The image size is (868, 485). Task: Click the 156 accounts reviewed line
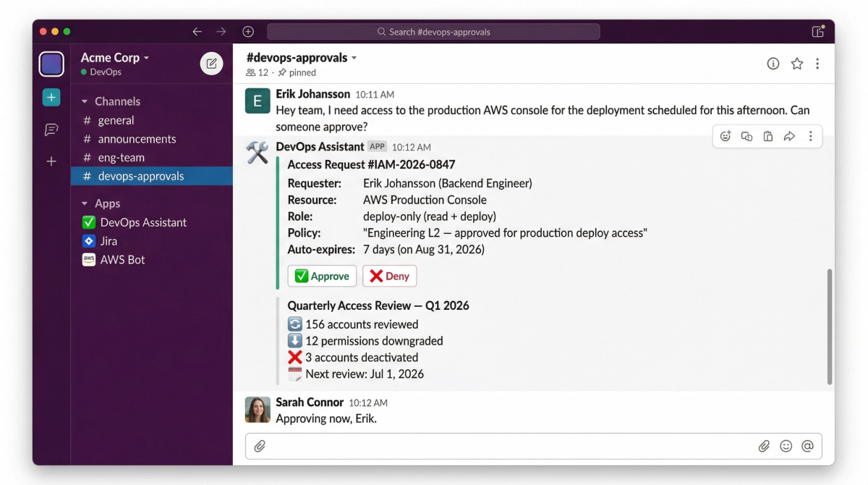click(353, 324)
